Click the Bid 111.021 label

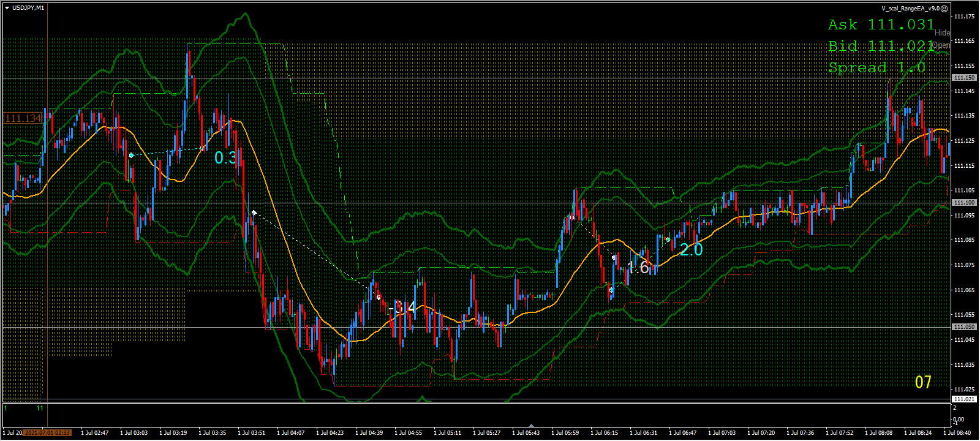tap(881, 46)
